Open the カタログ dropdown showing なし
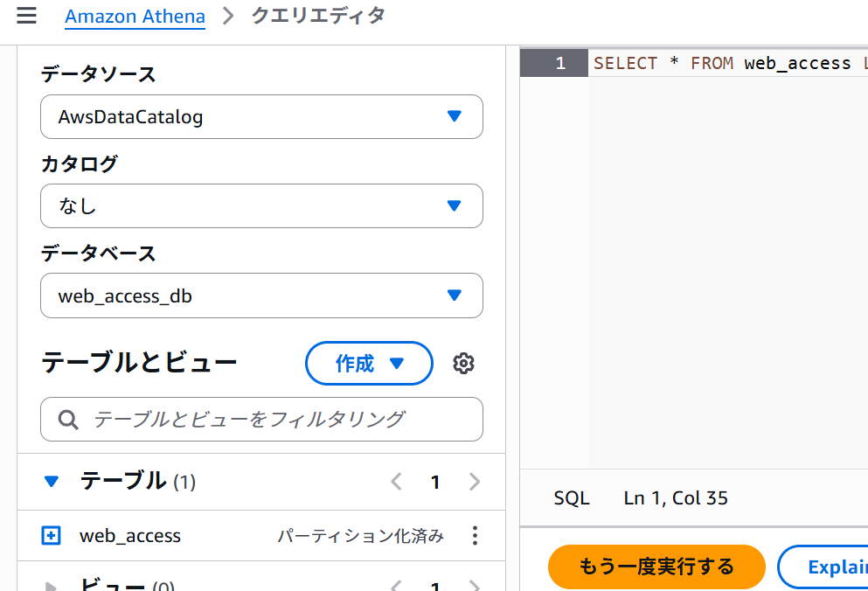 click(x=262, y=206)
